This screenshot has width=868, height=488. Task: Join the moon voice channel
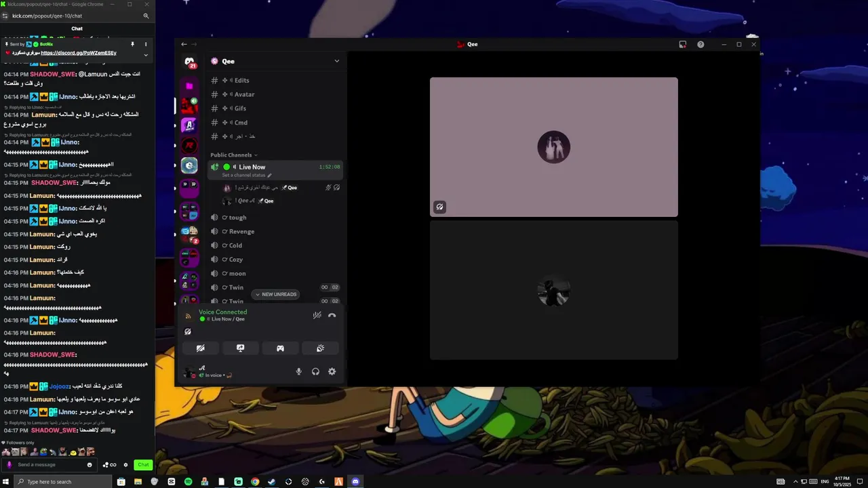point(275,274)
